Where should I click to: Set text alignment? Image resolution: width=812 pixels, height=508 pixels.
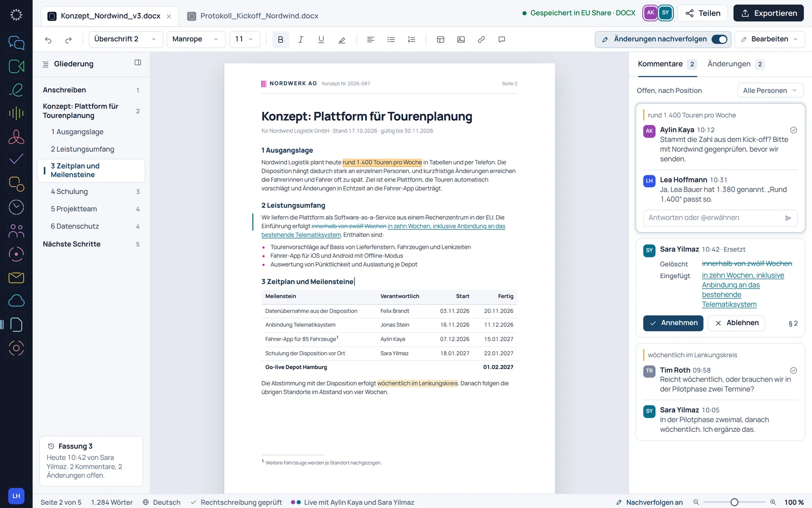point(370,39)
